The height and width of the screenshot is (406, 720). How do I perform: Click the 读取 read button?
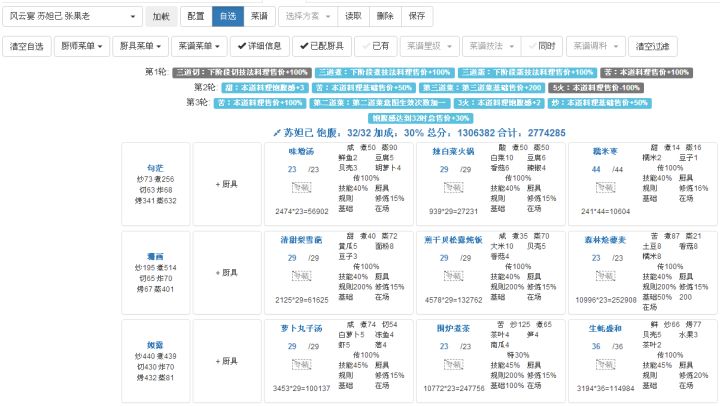click(353, 16)
